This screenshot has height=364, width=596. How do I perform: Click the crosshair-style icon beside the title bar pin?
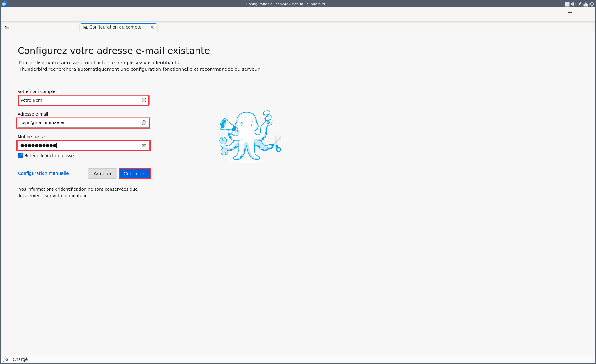tap(573, 4)
